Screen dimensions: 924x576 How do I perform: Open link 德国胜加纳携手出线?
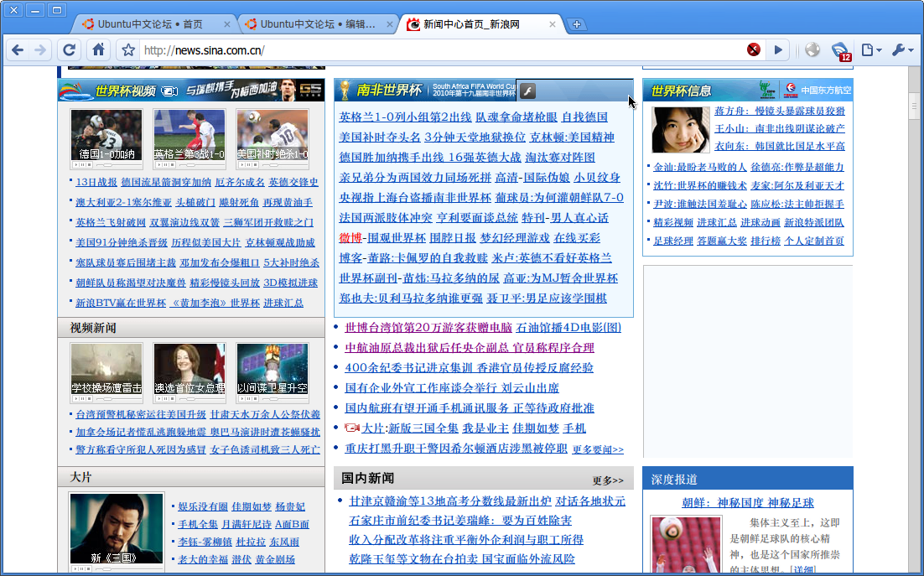(x=392, y=158)
